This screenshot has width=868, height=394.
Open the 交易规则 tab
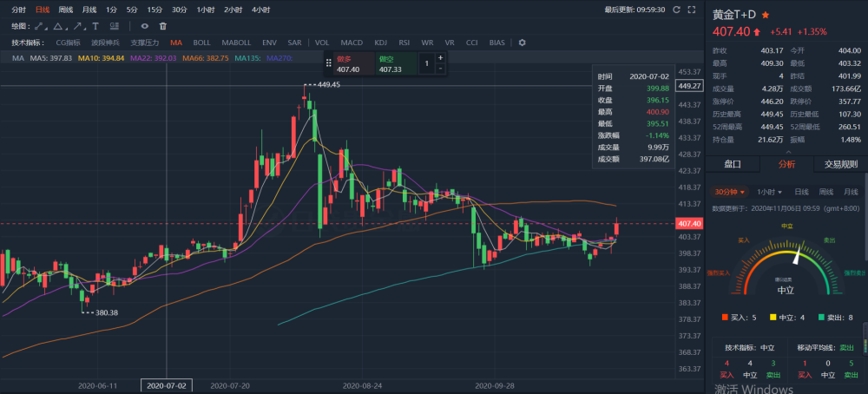(841, 164)
